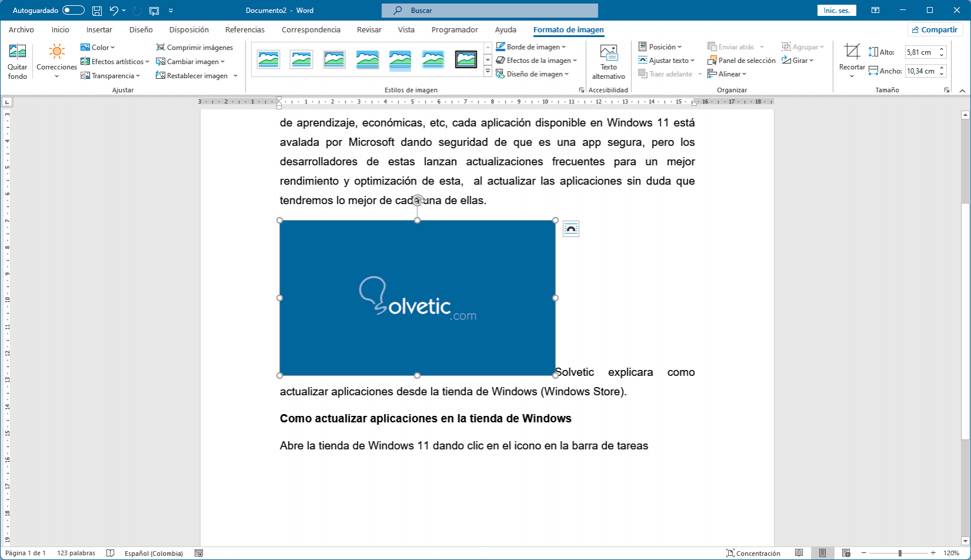The height and width of the screenshot is (560, 971).
Task: Open the Archivo tab
Action: [x=21, y=30]
